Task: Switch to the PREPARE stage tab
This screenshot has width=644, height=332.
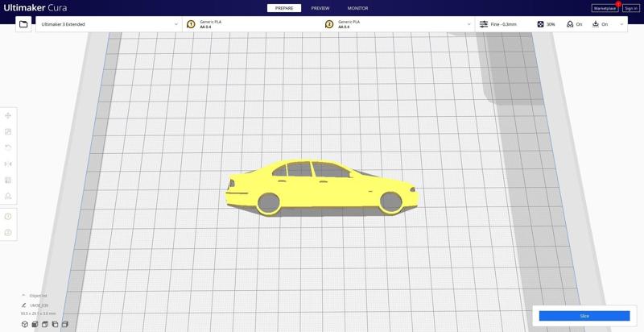Action: pyautogui.click(x=284, y=8)
